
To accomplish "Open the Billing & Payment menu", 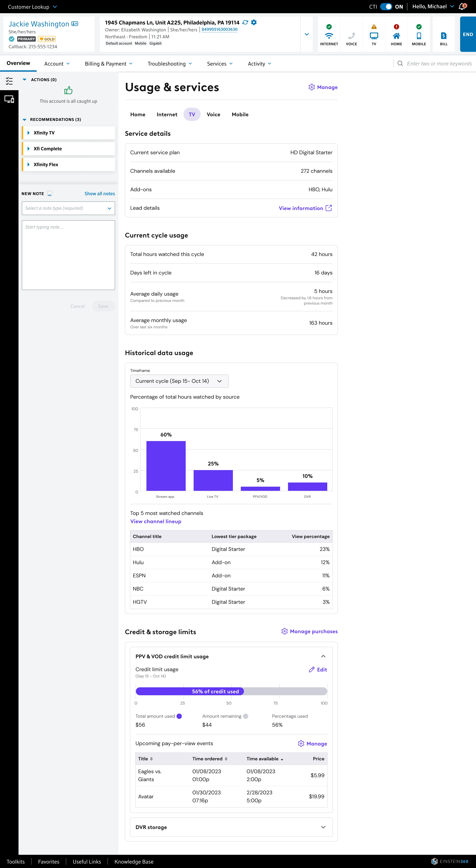I will pyautogui.click(x=109, y=64).
